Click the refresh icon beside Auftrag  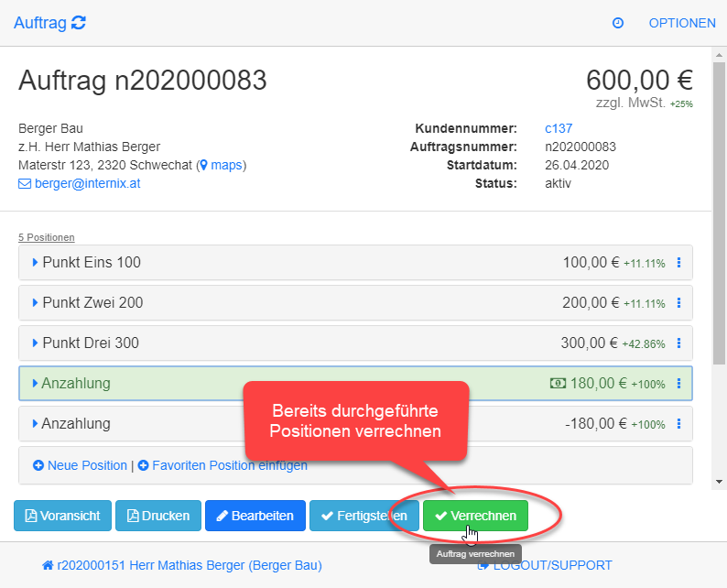79,23
